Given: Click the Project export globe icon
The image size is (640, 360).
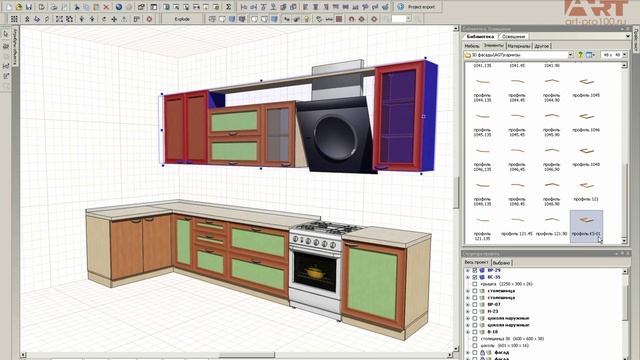Looking at the screenshot, I should [400, 7].
